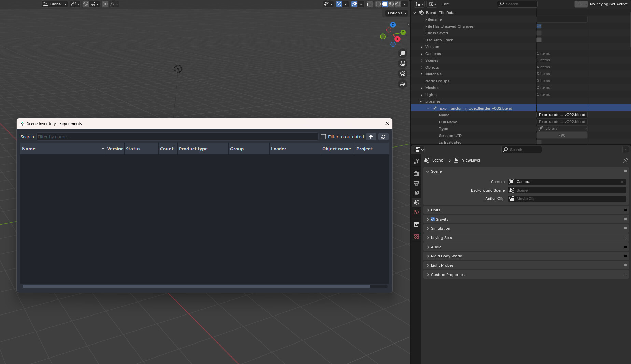The width and height of the screenshot is (631, 364).
Task: Open the Edit menu in outliner
Action: coord(445,4)
